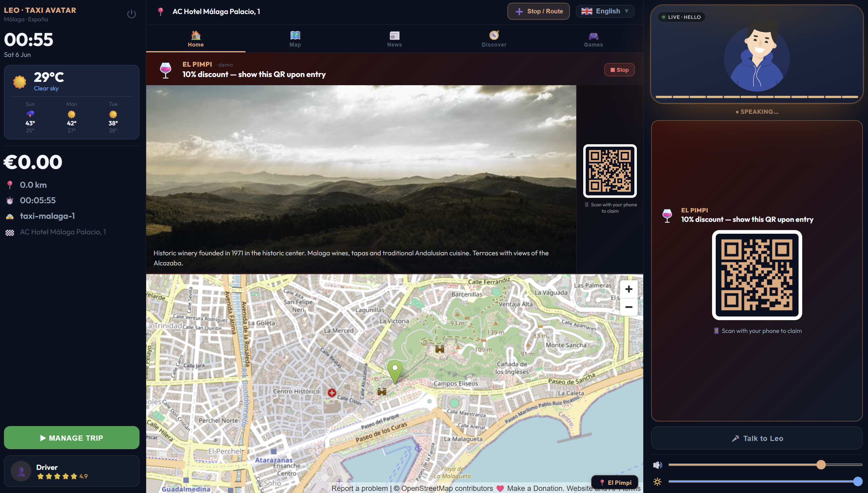
Task: Add a Stop / Route
Action: pos(538,11)
